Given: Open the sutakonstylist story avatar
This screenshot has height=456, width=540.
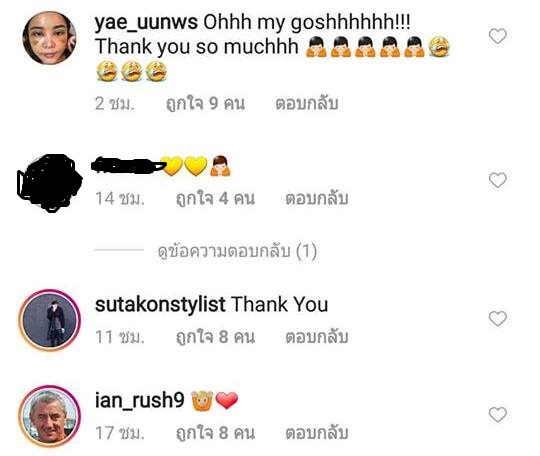Looking at the screenshot, I should click(x=50, y=320).
